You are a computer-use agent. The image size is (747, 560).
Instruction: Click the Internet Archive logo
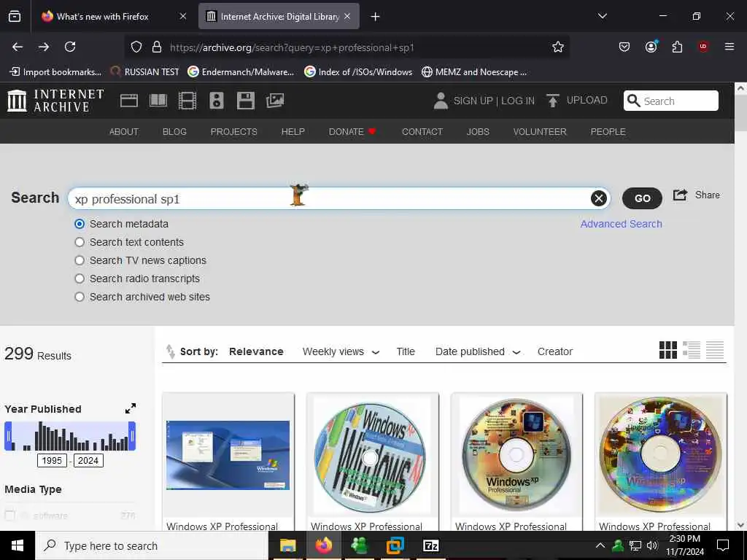coord(55,101)
